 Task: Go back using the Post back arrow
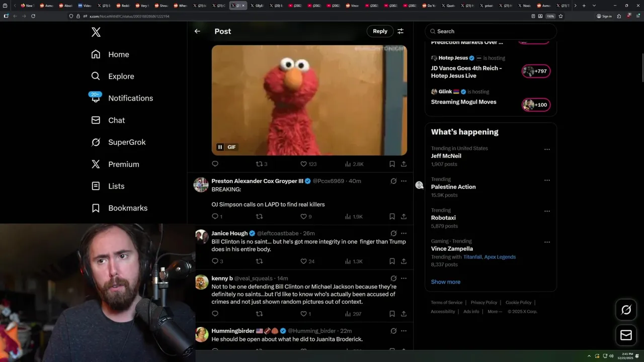[x=197, y=31]
